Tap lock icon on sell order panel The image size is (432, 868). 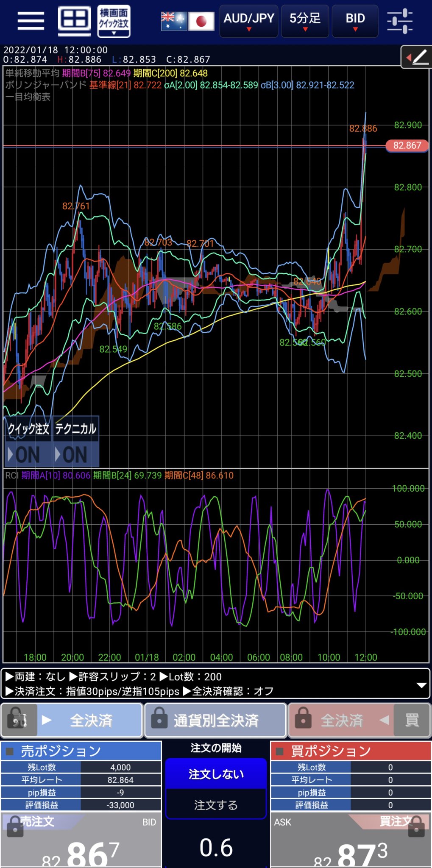[15, 826]
